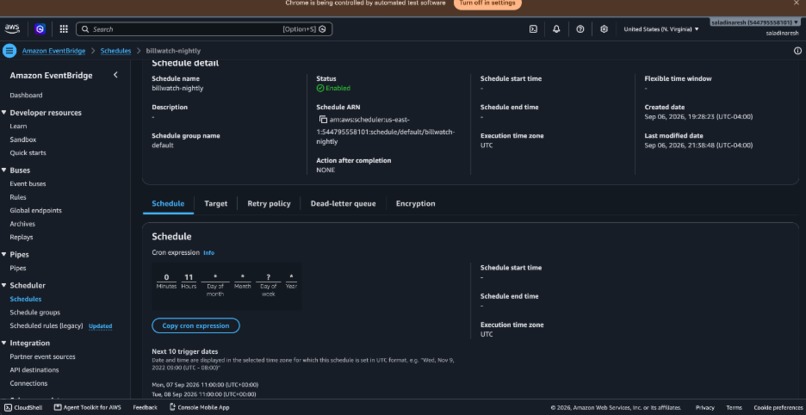Viewport: 806px width, 415px height.
Task: Open Sandbox in the sidebar
Action: click(23, 139)
